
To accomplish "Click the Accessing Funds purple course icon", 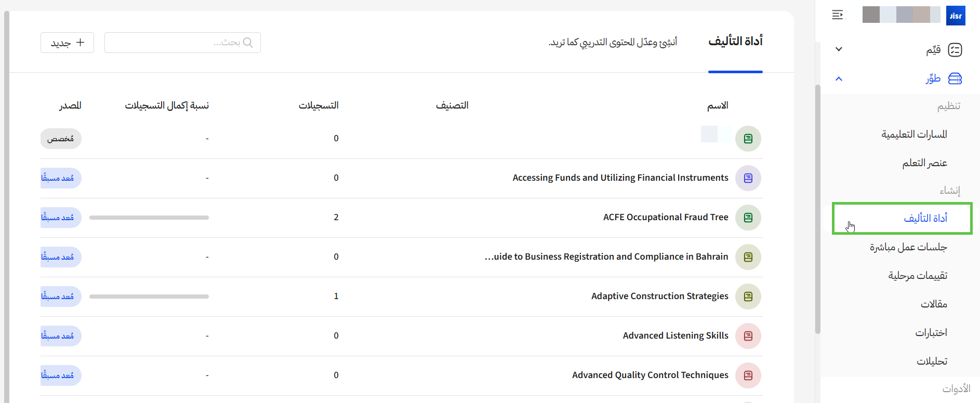I will coord(748,178).
